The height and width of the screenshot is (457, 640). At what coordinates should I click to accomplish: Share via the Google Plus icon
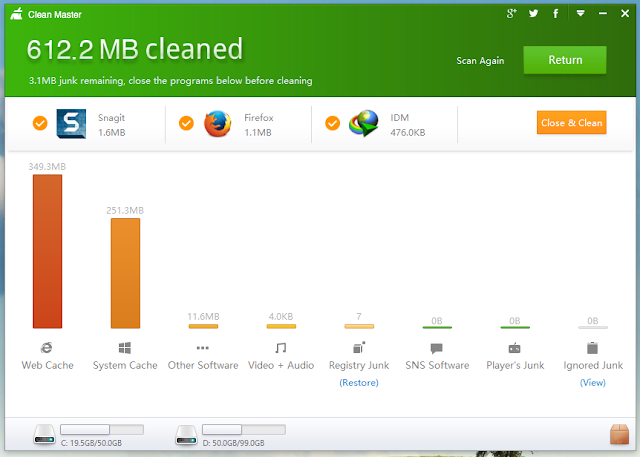511,13
